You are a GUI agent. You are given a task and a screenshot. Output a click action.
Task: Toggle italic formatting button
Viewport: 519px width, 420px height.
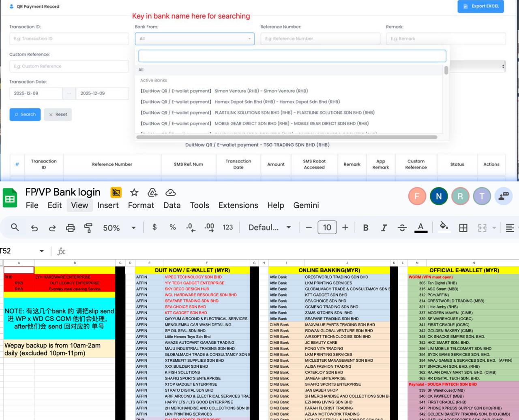click(x=384, y=228)
